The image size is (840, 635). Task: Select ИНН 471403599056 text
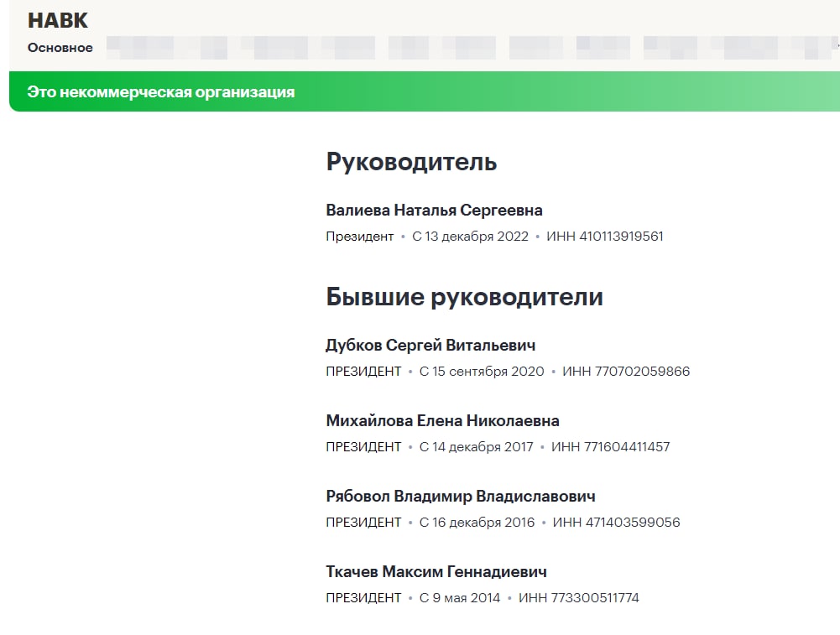(617, 522)
